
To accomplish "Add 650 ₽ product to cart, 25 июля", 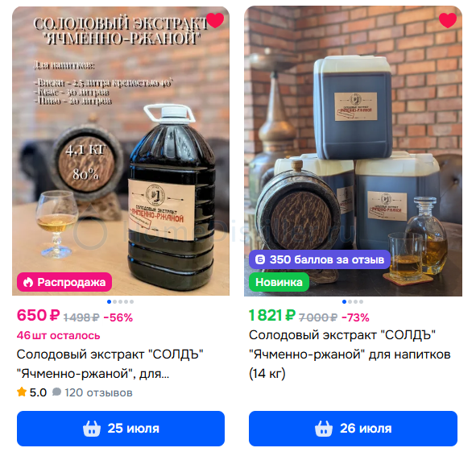I will tap(121, 429).
